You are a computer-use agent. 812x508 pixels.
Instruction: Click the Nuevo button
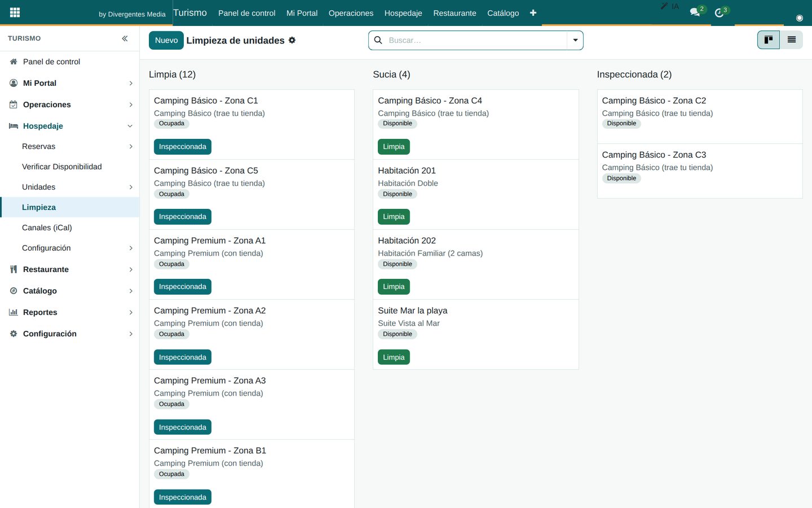[166, 40]
